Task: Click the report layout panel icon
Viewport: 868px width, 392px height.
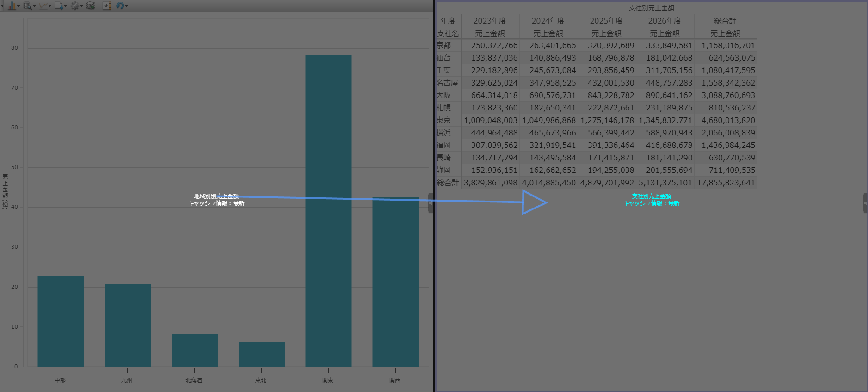Action: 107,6
